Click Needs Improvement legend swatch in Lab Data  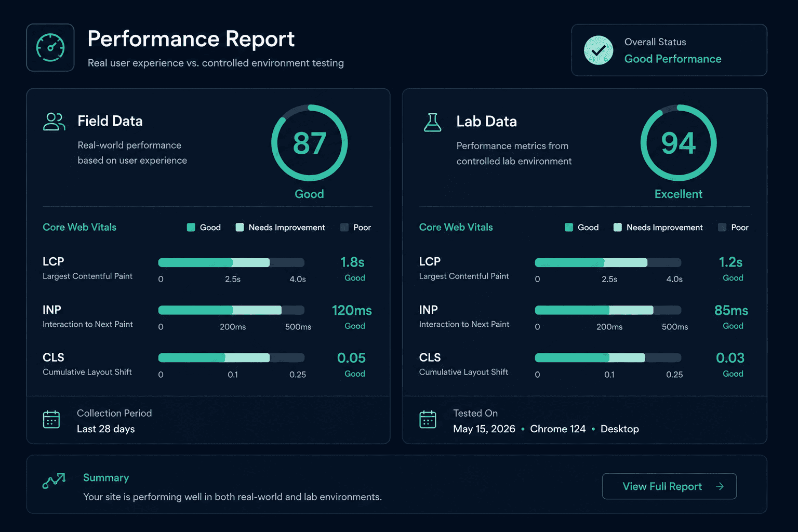click(618, 228)
